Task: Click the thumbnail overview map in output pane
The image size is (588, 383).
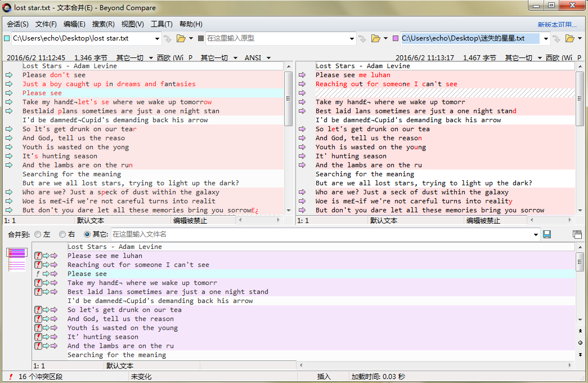Action: 16,259
